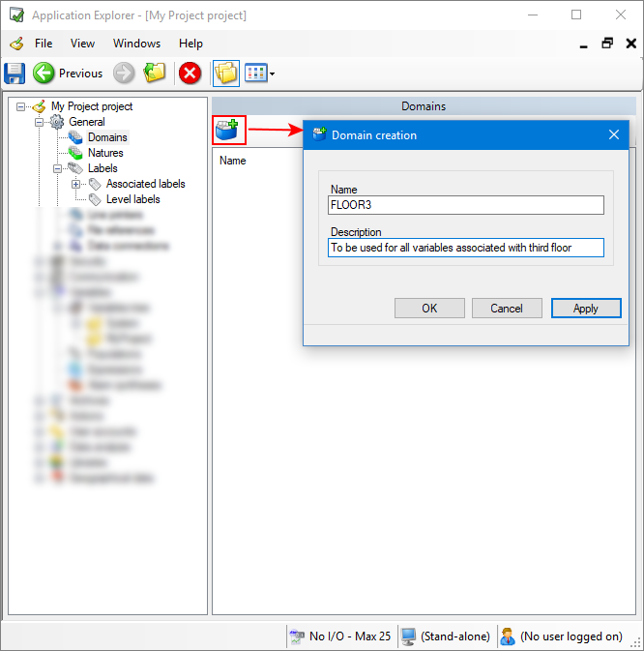Toggle the yellow folders tree view icon

[x=225, y=74]
